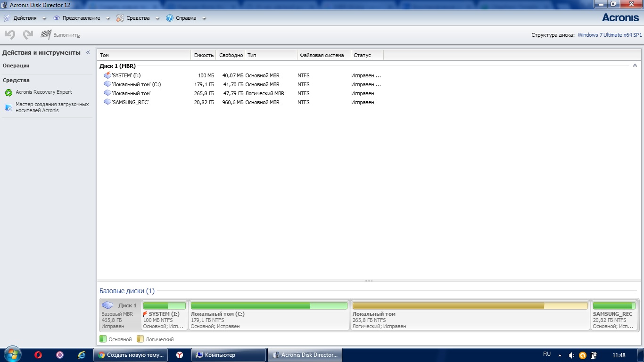Select the SYSTEM (I:) partition block in the disk map
The image size is (644, 362).
click(x=165, y=315)
